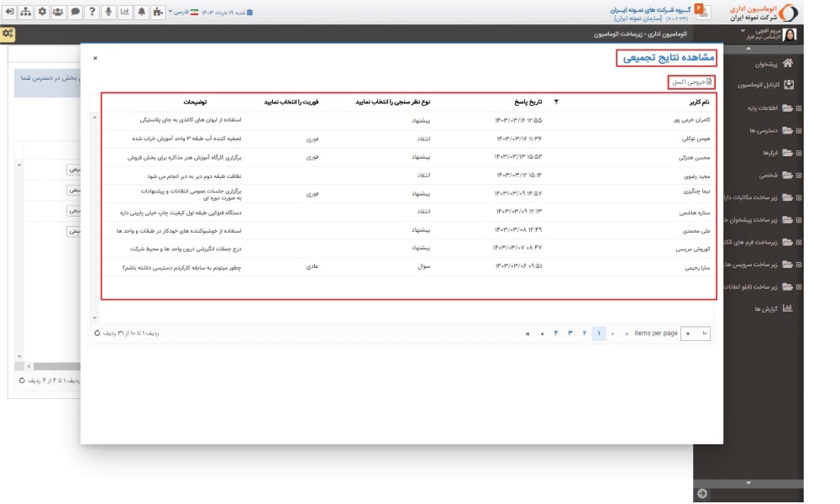Click the users group icon
This screenshot has height=504, width=840.
point(58,13)
